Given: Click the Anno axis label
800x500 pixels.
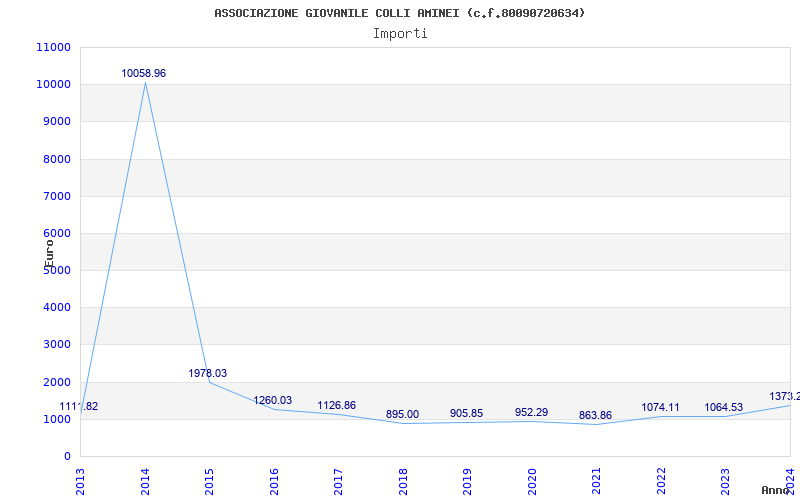Looking at the screenshot, I should 775,490.
